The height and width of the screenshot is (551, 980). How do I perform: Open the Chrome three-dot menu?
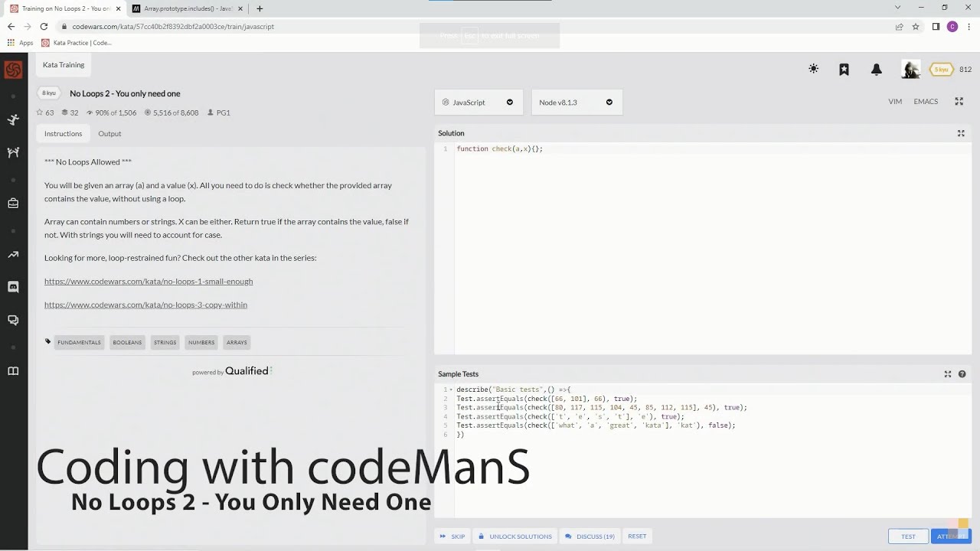969,26
